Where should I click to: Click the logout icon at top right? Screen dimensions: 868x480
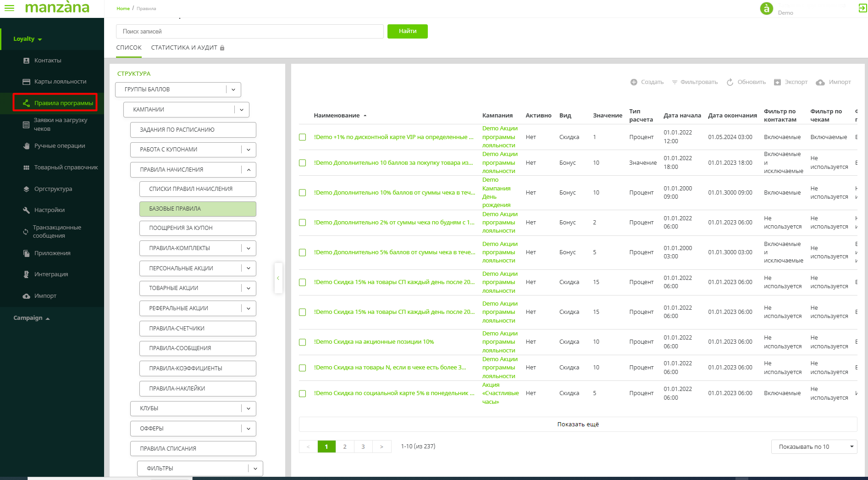[862, 8]
